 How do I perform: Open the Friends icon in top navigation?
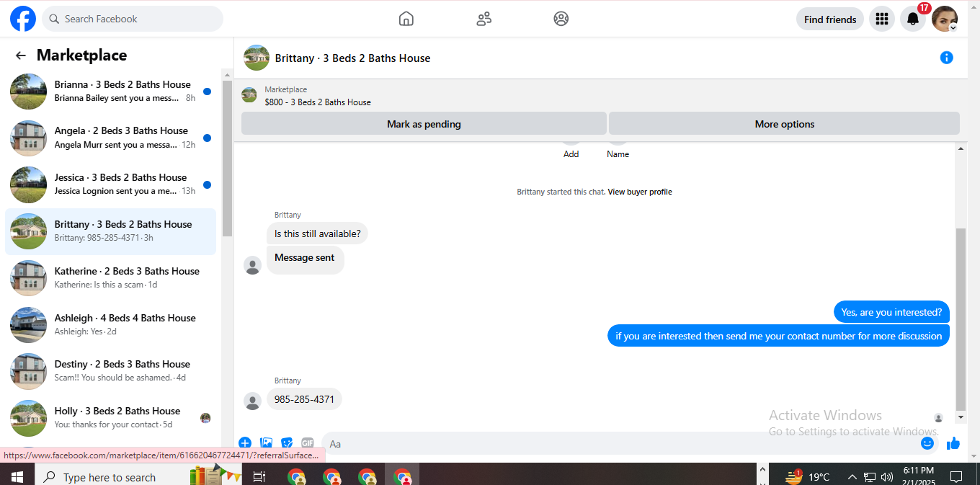point(484,19)
